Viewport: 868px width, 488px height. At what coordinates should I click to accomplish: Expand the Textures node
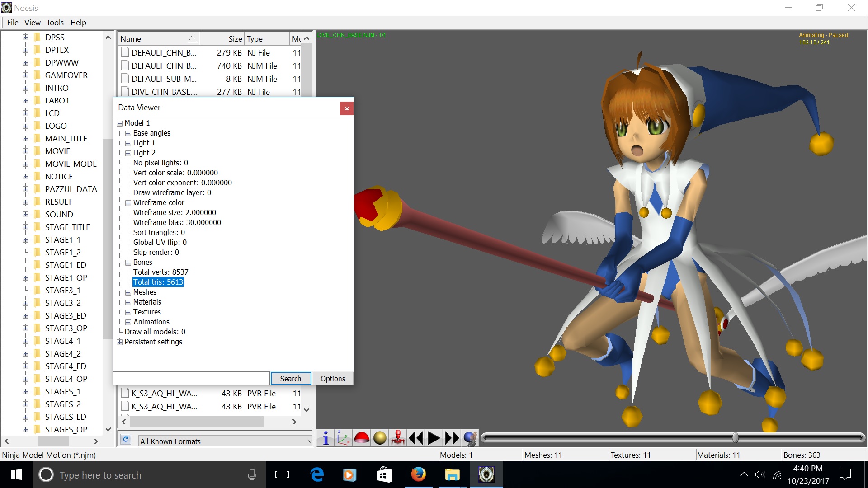click(128, 312)
